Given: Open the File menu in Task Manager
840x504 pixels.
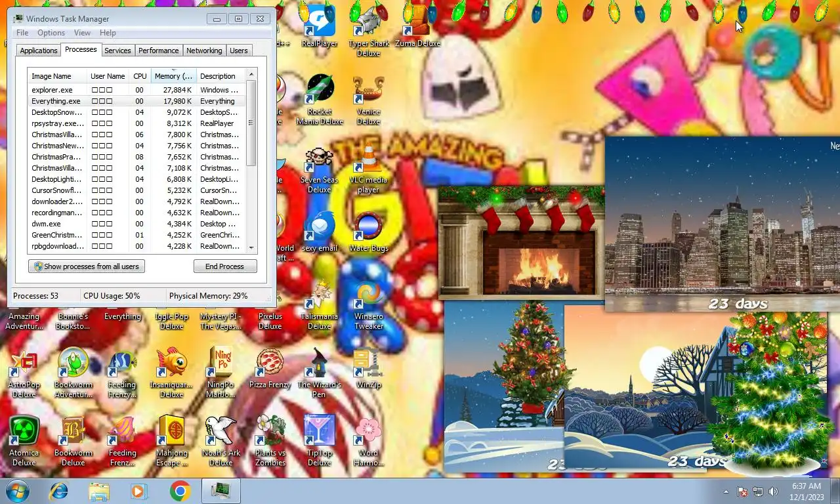Looking at the screenshot, I should [22, 33].
